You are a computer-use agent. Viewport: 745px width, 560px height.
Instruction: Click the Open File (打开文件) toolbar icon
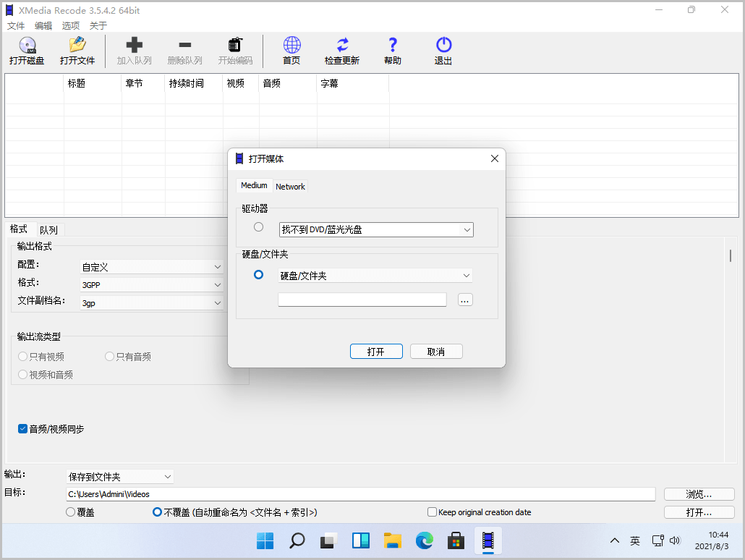pyautogui.click(x=77, y=45)
